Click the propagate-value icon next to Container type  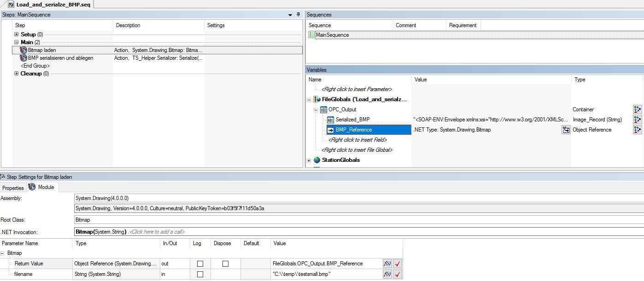tap(638, 109)
